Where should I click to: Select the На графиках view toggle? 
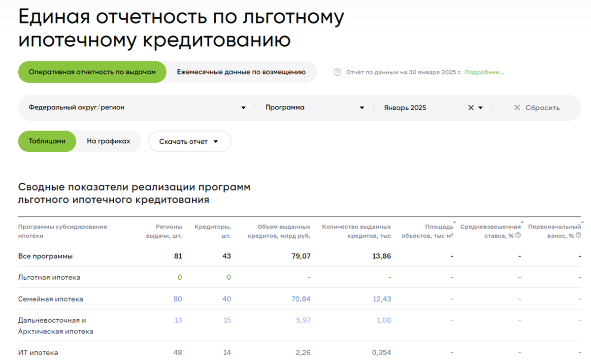point(108,141)
